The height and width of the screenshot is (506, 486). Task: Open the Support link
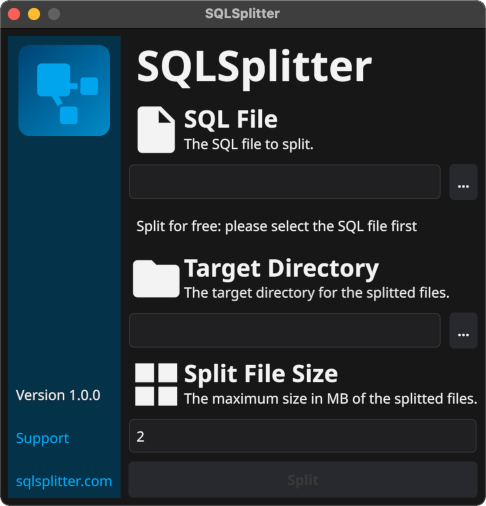pos(42,438)
